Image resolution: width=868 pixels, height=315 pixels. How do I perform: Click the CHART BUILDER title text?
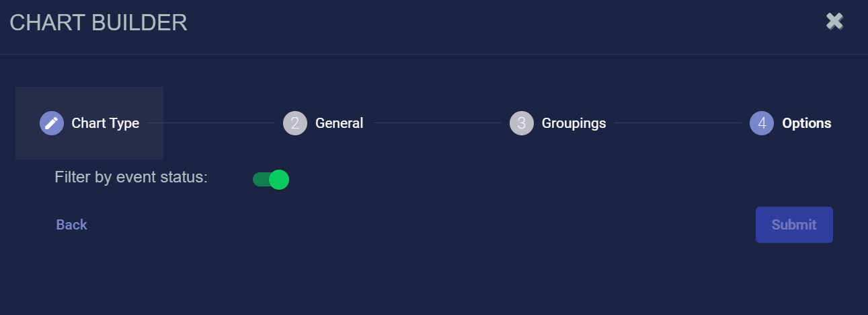[98, 23]
